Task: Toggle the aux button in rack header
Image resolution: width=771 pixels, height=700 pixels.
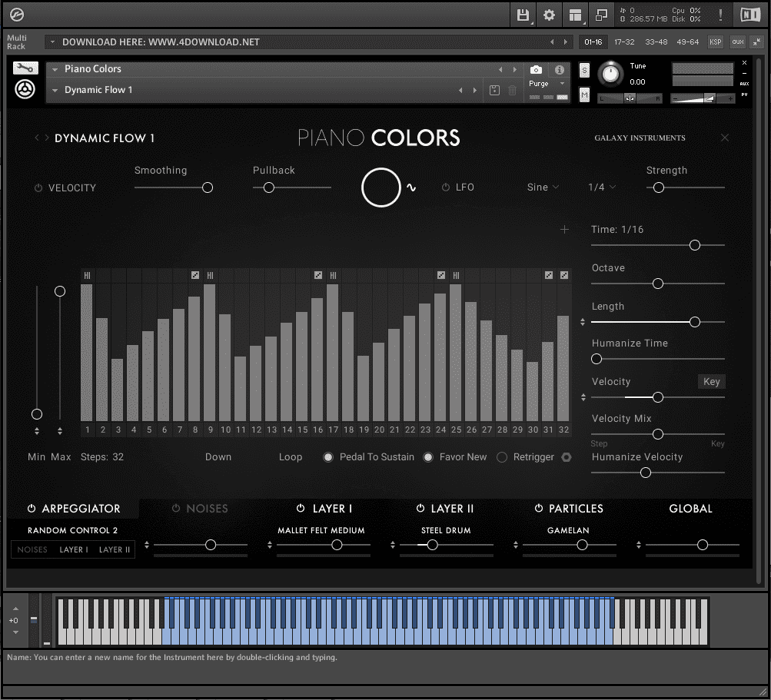Action: click(x=738, y=41)
